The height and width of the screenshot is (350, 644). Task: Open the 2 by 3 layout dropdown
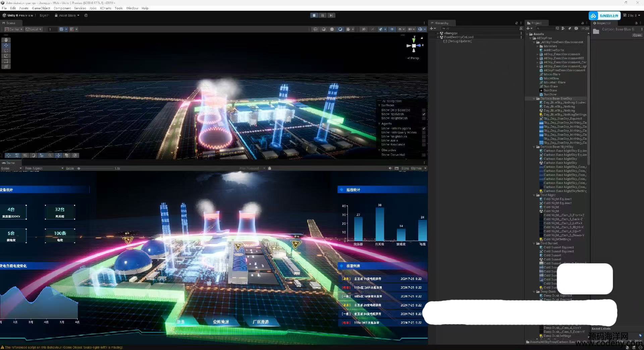632,15
